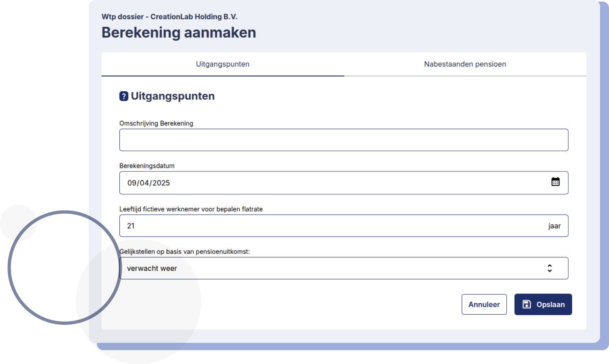Viewport: 609px width, 364px height.
Task: Click the 'jaar' unit suffix in age field
Action: (x=554, y=226)
